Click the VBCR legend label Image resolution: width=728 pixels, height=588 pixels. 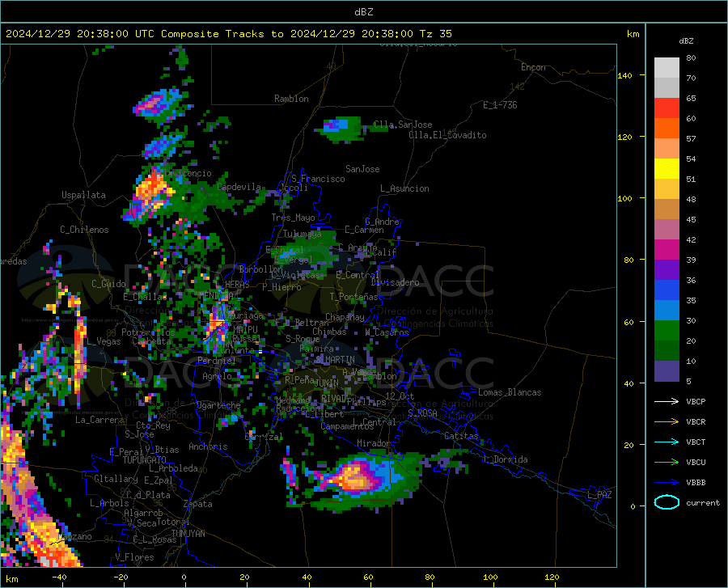pos(696,422)
